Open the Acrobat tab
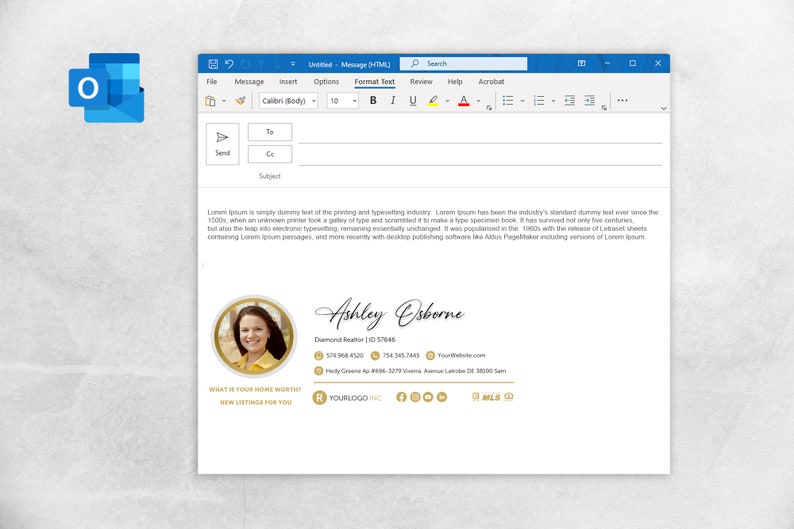The height and width of the screenshot is (529, 794). [491, 82]
